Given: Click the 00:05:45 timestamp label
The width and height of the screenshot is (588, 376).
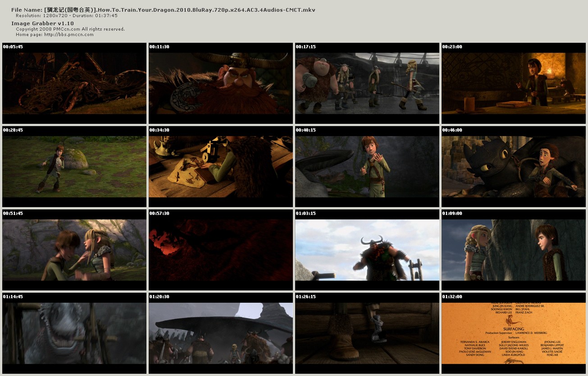Looking at the screenshot, I should point(13,46).
